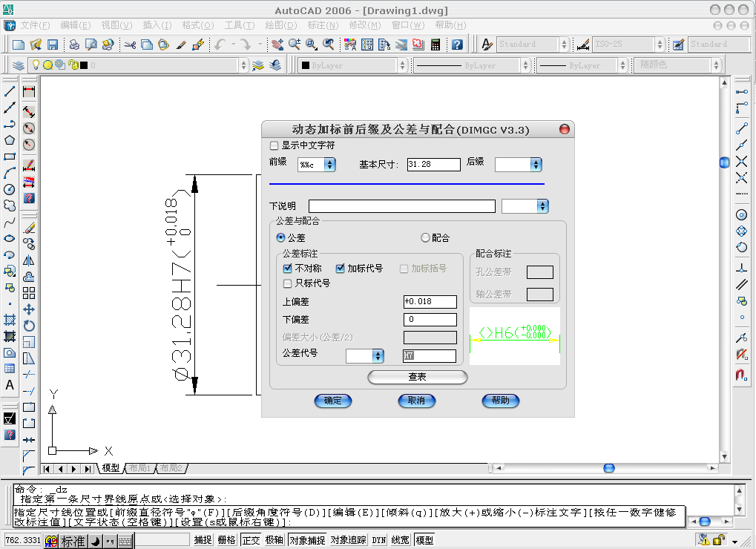
Task: Select the Array modify tool
Action: (29, 293)
